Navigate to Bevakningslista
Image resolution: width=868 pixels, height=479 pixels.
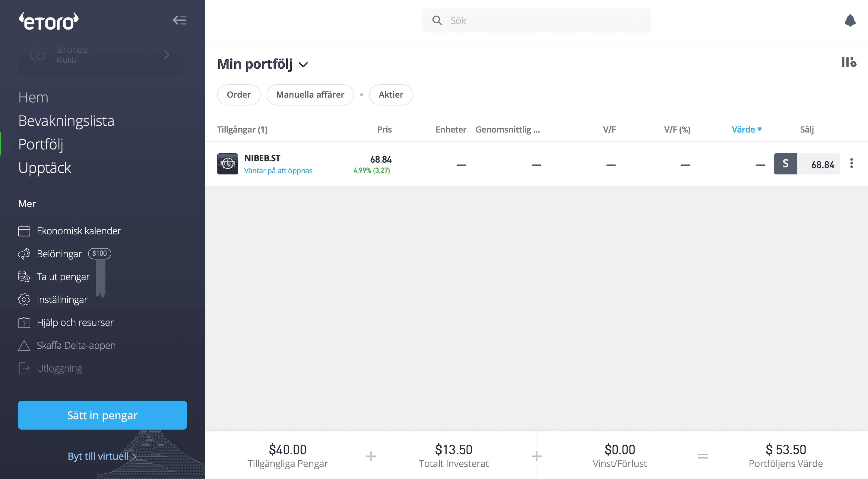66,121
